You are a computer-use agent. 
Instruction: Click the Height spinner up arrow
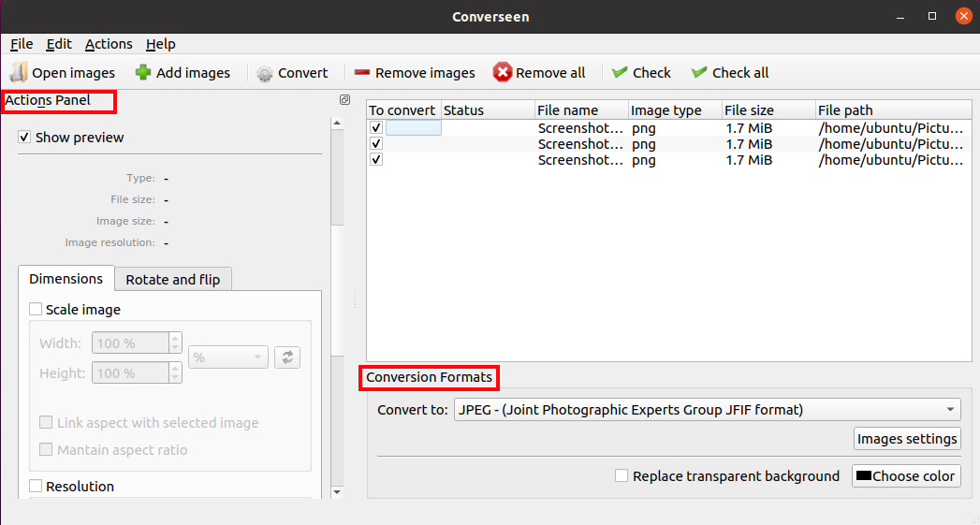(x=176, y=368)
